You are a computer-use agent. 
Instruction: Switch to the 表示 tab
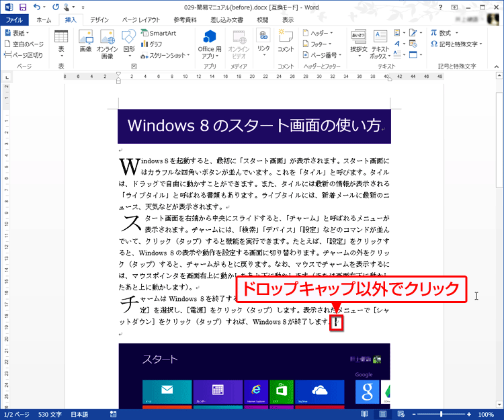coord(288,20)
